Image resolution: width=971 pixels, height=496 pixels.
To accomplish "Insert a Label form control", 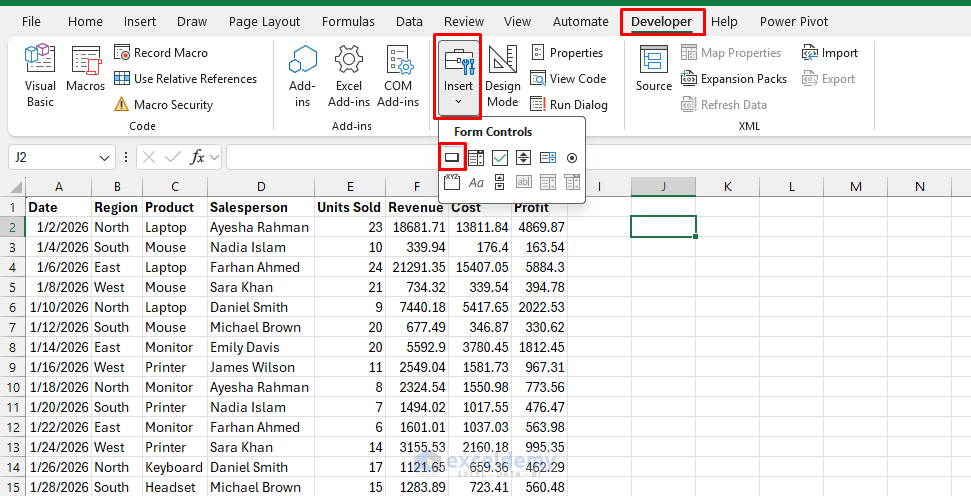I will pyautogui.click(x=476, y=181).
